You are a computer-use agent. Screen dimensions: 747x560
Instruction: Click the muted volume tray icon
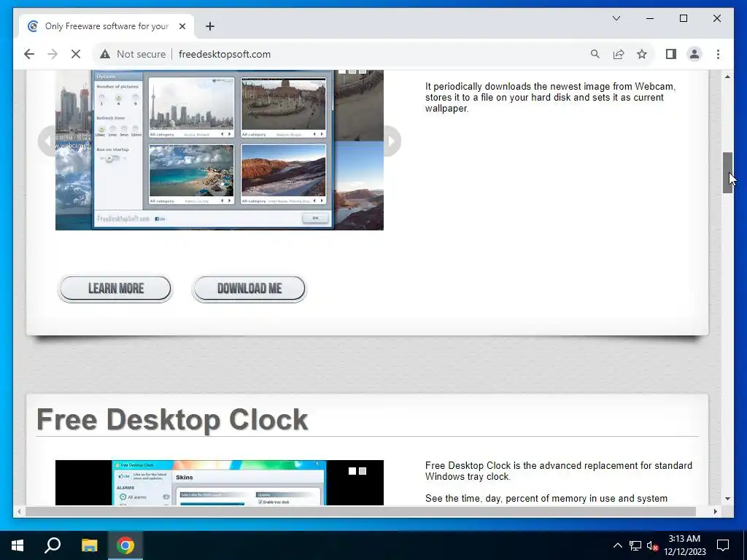tap(653, 545)
